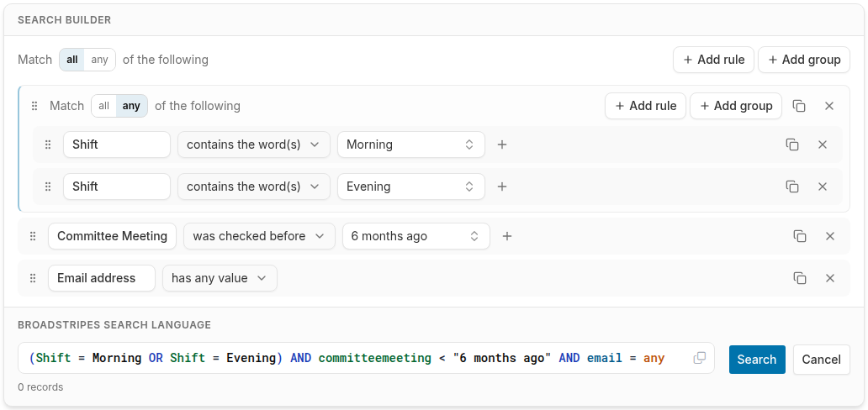Copy the Broadstripes search query text
The height and width of the screenshot is (410, 868).
700,358
